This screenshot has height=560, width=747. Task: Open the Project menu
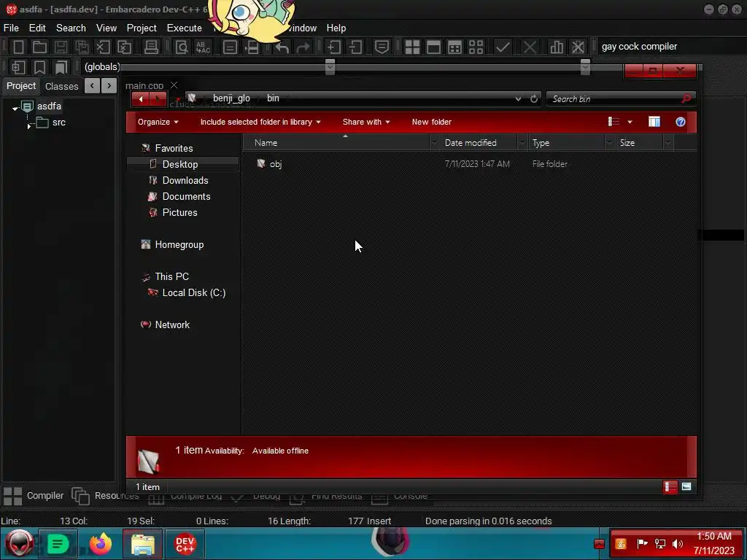click(142, 28)
